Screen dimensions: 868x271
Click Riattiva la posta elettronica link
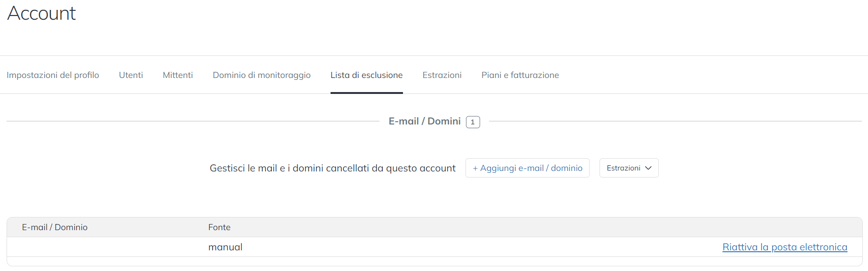tap(784, 247)
